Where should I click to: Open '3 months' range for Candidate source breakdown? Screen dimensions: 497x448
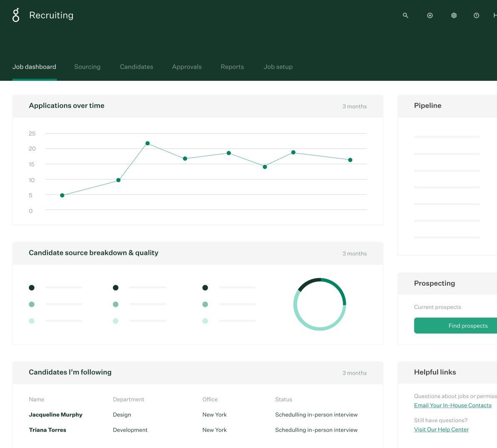point(354,254)
